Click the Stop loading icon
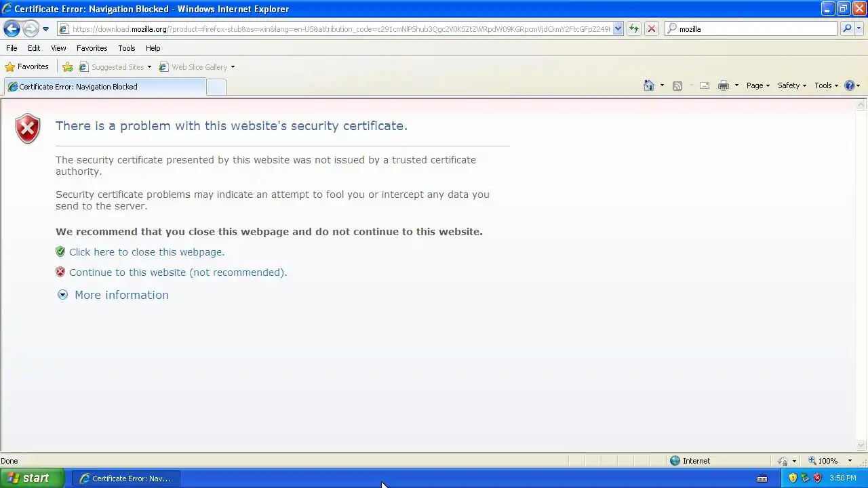This screenshot has height=488, width=868. point(652,29)
